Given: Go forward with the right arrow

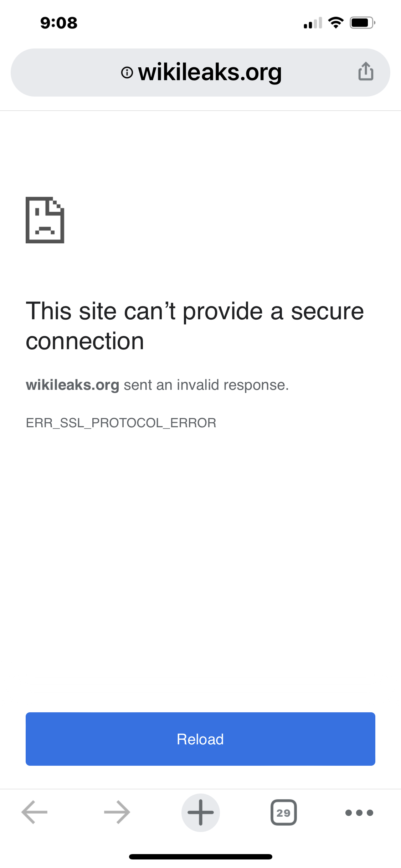Looking at the screenshot, I should pyautogui.click(x=117, y=812).
